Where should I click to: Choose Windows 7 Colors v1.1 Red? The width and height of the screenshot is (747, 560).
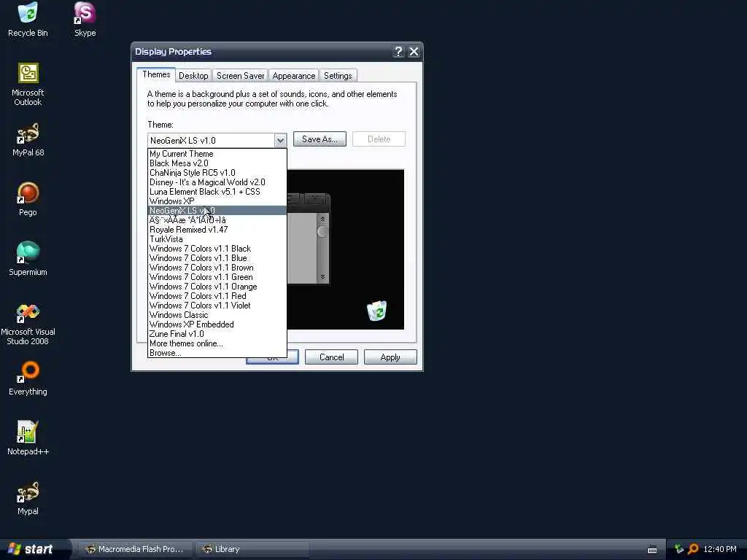pyautogui.click(x=217, y=296)
